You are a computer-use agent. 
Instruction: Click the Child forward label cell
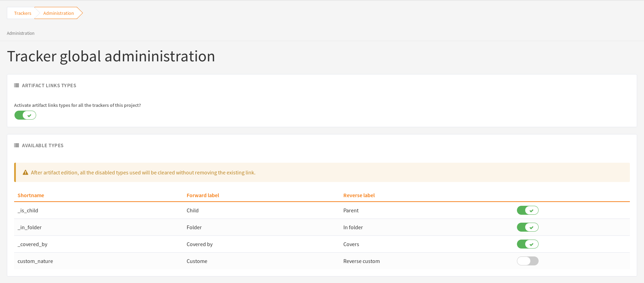[193, 211]
